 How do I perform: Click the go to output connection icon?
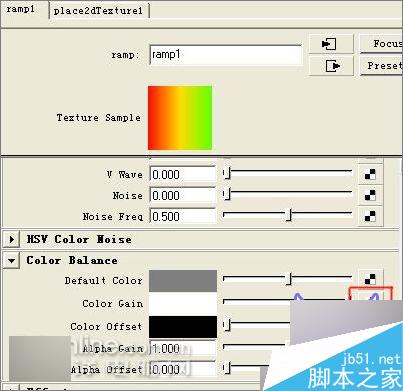pyautogui.click(x=331, y=66)
